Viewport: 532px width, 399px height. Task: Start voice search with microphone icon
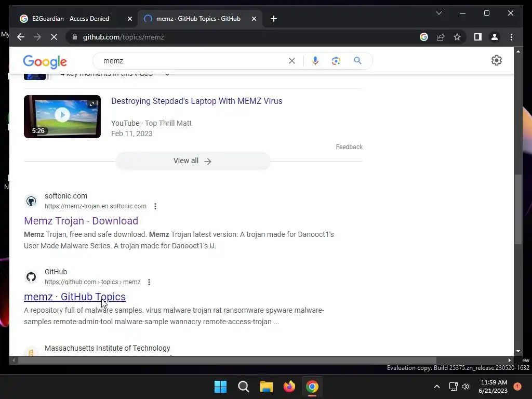point(315,61)
